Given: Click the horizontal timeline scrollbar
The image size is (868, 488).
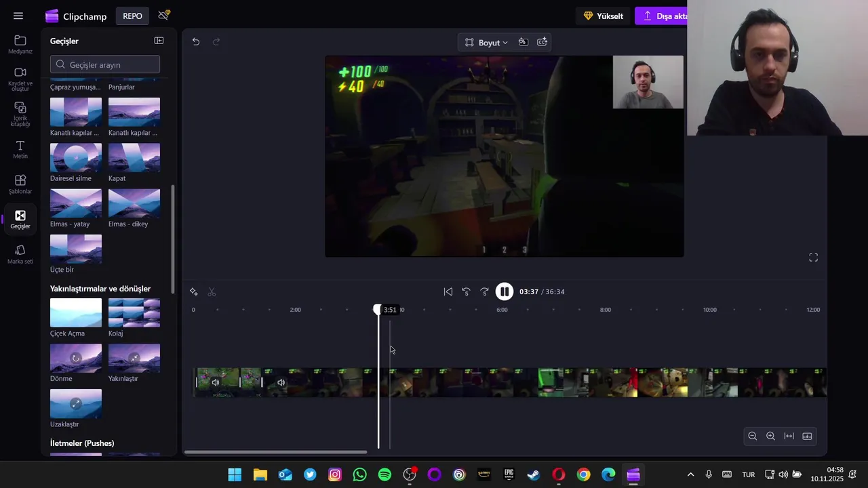Looking at the screenshot, I should point(276,452).
